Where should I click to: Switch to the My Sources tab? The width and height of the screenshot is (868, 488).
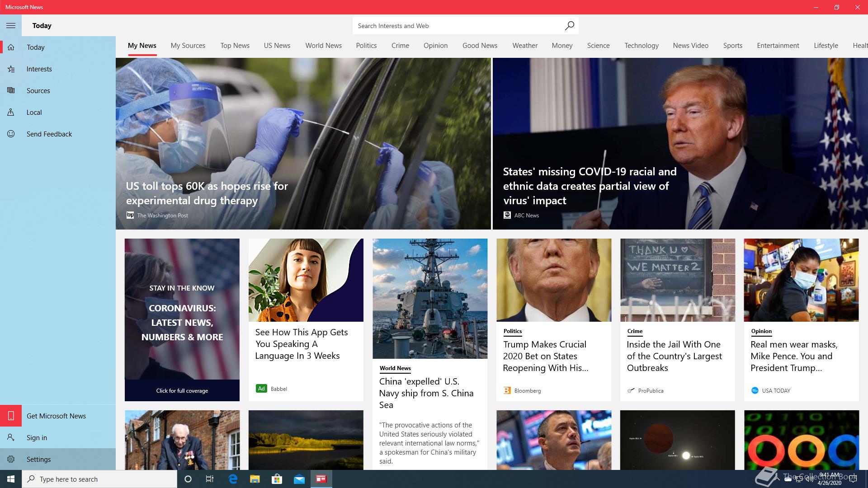coord(188,46)
